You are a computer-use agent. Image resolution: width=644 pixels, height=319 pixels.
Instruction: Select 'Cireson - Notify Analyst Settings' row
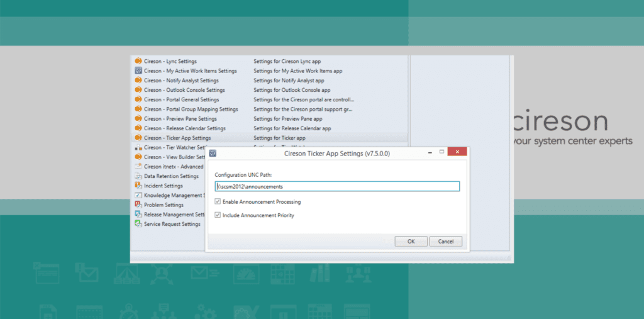[x=269, y=80]
